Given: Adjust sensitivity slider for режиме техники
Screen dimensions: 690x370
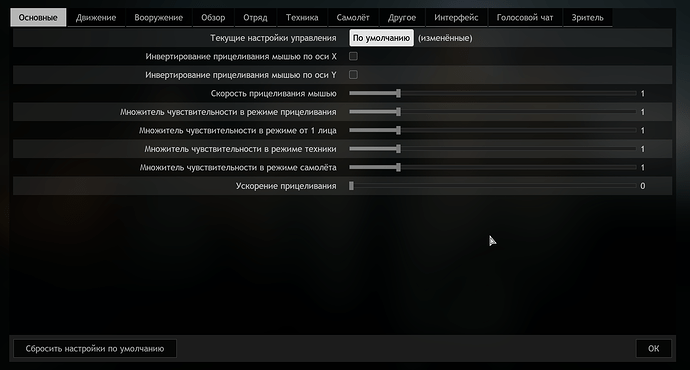Looking at the screenshot, I should (493, 149).
